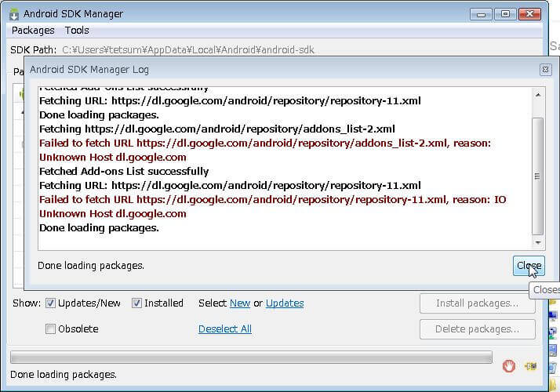Click the Android SDK Manager title bar icon

(x=13, y=13)
